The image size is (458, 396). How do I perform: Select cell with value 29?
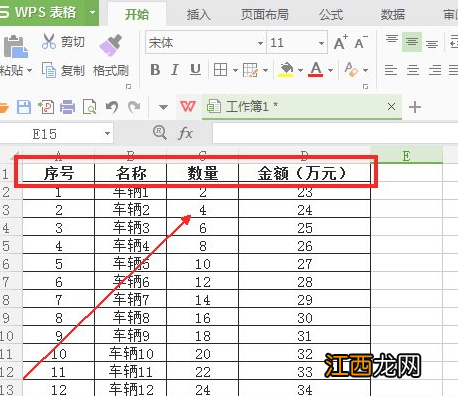coord(304,300)
